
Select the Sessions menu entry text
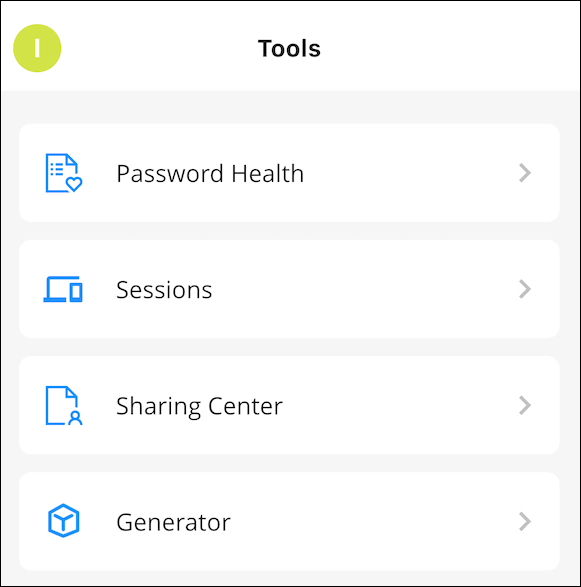coord(164,290)
